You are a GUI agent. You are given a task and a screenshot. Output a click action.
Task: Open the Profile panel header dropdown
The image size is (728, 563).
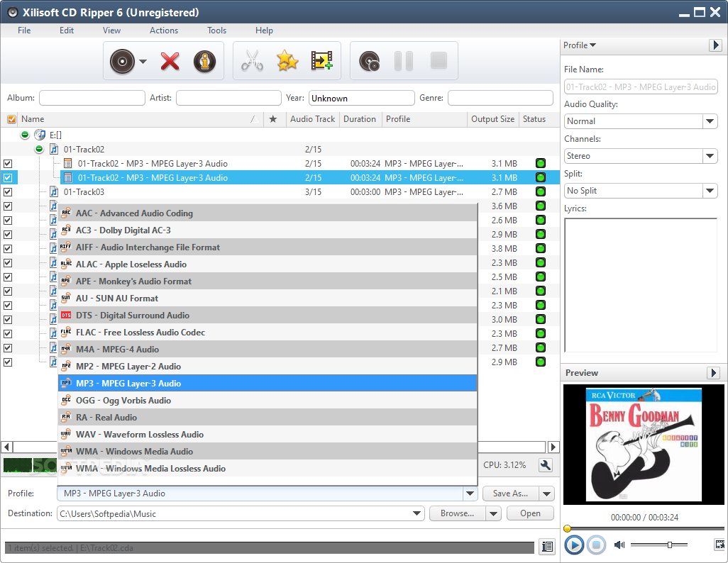coord(580,45)
